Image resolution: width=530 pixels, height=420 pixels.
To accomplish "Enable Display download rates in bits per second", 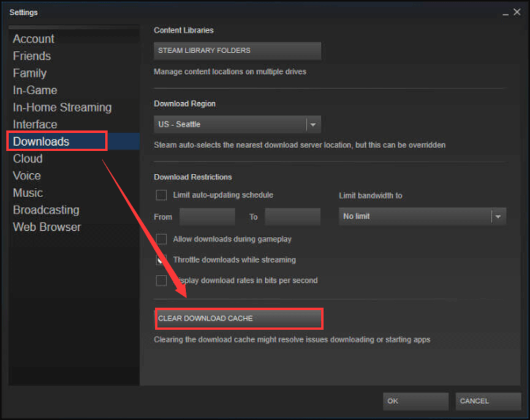I will [161, 280].
